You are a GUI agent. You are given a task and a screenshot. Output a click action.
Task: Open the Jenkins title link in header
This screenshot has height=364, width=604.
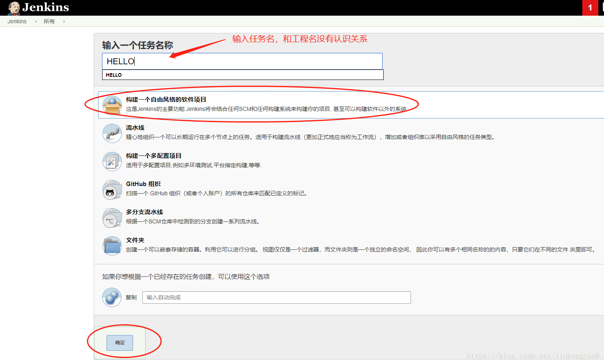point(45,7)
